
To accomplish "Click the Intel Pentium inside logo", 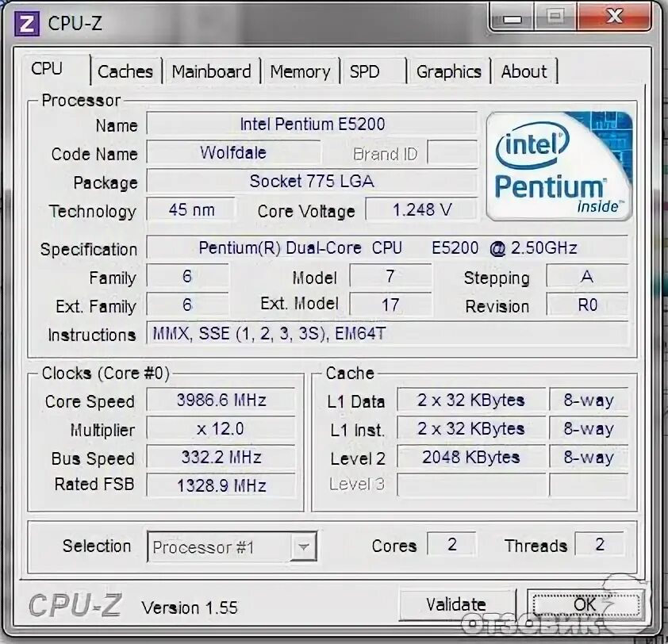I will click(559, 166).
